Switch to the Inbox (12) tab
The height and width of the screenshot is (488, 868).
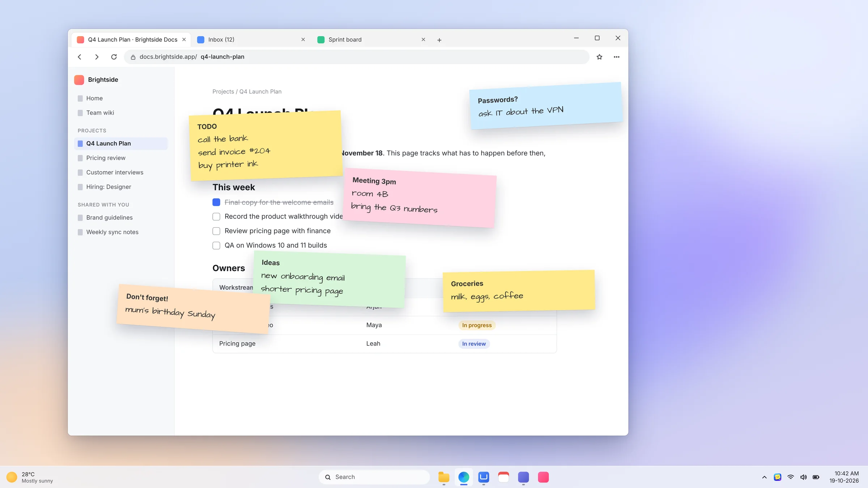(251, 39)
